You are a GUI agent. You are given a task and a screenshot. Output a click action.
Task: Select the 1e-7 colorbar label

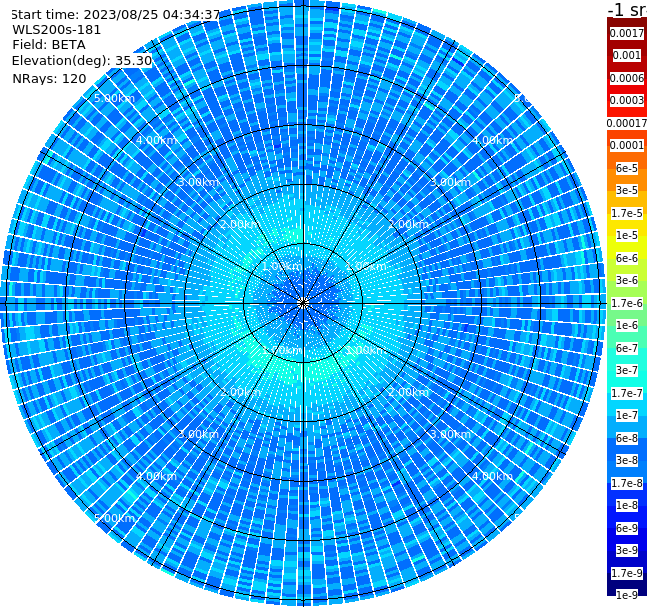pos(627,415)
